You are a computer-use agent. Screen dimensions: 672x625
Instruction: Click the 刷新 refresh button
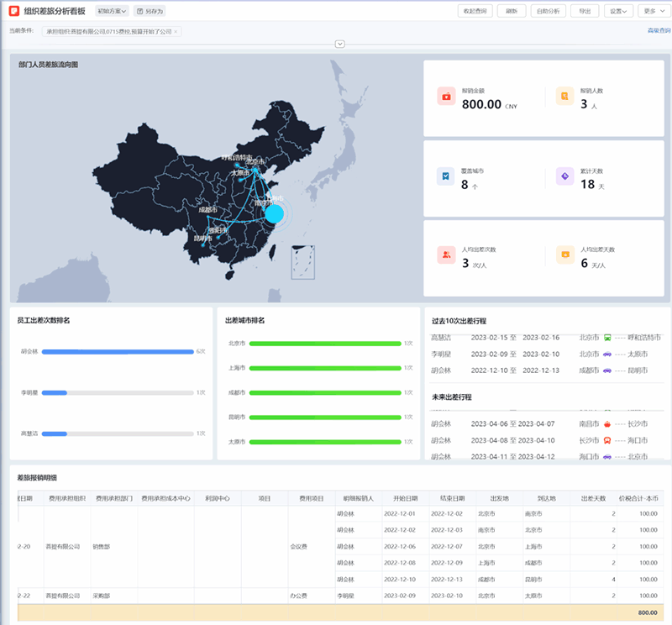click(512, 11)
